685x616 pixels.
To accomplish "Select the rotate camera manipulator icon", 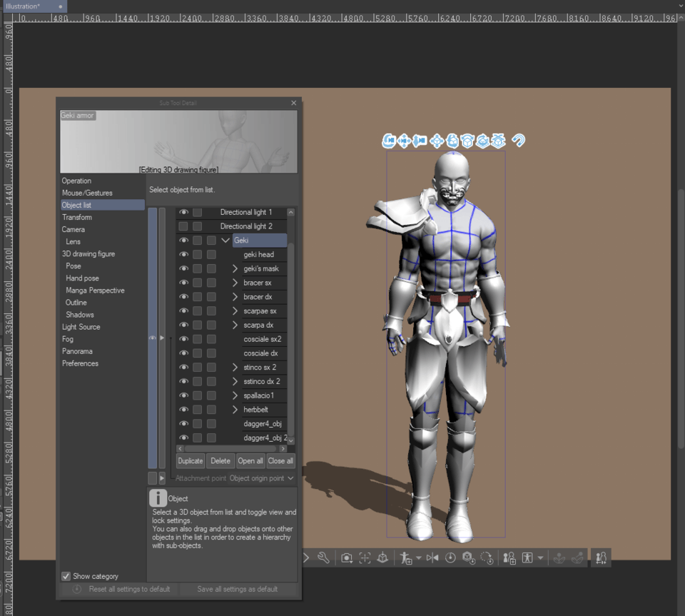I will [x=388, y=141].
